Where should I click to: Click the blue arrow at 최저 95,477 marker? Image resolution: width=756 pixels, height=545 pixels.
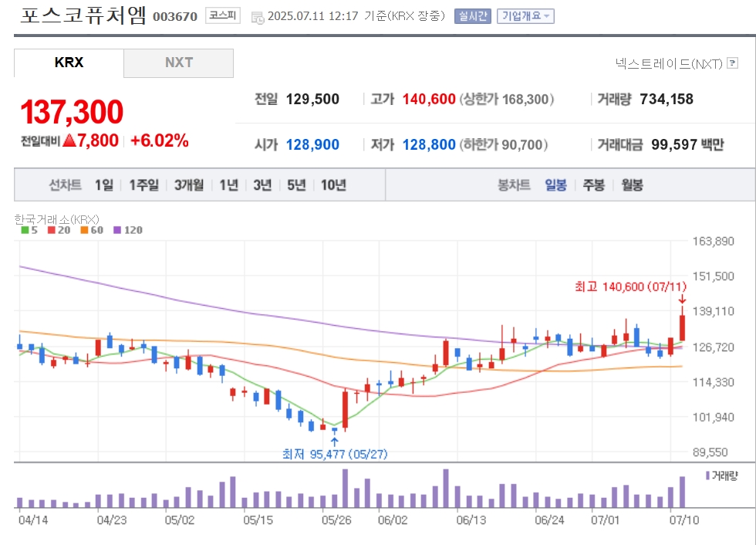[x=335, y=442]
